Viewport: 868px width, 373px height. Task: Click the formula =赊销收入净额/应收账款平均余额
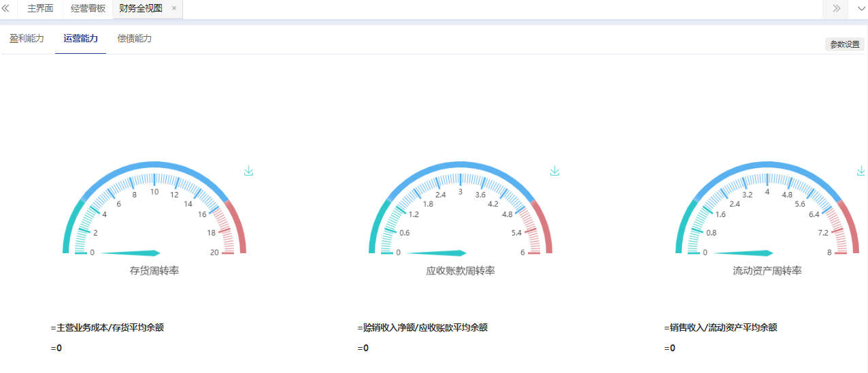click(x=422, y=327)
